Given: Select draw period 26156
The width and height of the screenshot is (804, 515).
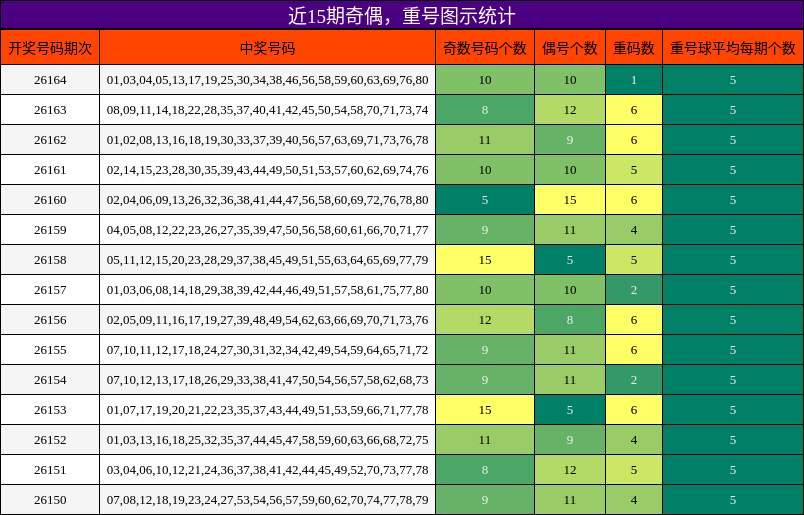Looking at the screenshot, I should [50, 320].
